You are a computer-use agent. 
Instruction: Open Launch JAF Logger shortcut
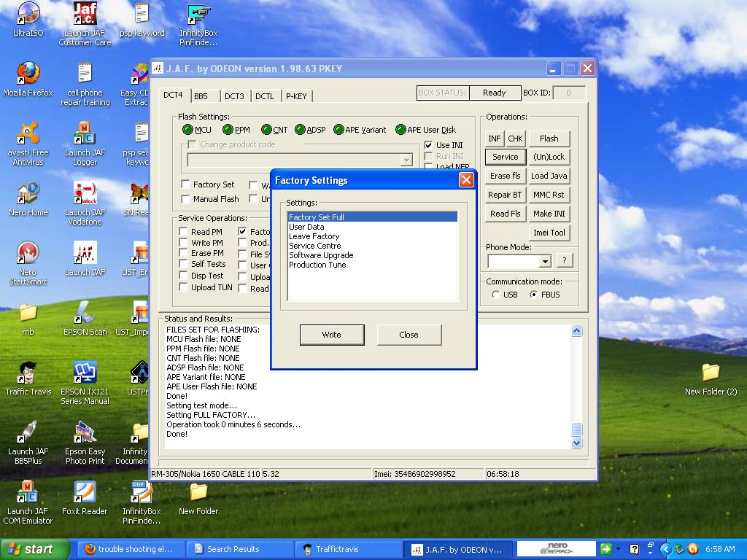click(x=85, y=144)
